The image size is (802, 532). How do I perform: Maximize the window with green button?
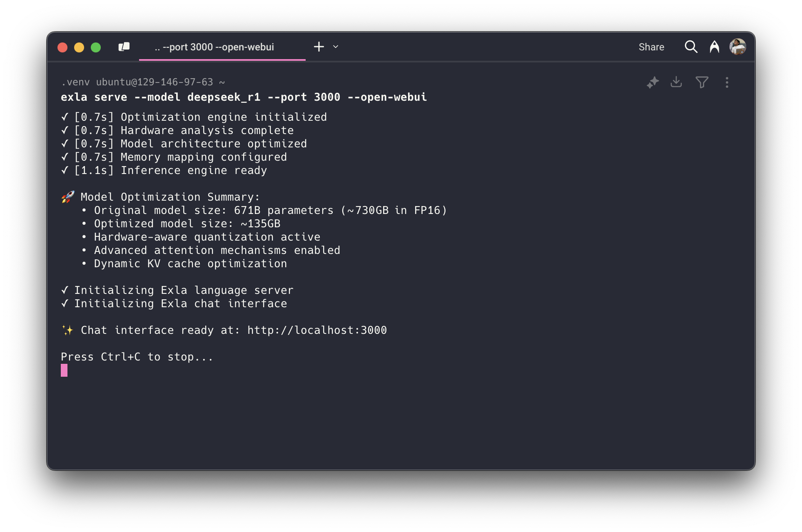pos(96,47)
